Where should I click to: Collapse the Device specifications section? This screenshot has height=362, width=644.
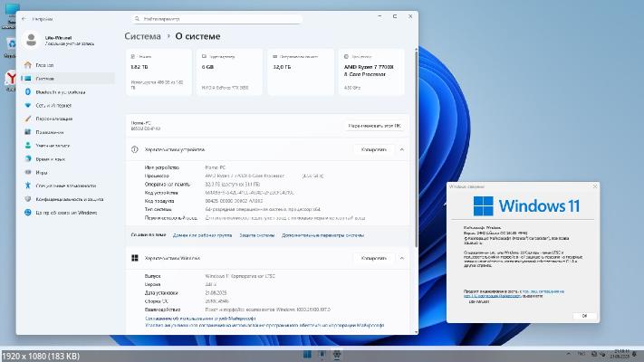click(402, 149)
